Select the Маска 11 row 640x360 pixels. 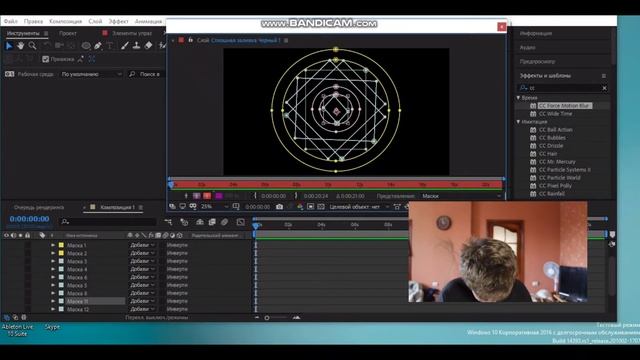[x=96, y=301]
